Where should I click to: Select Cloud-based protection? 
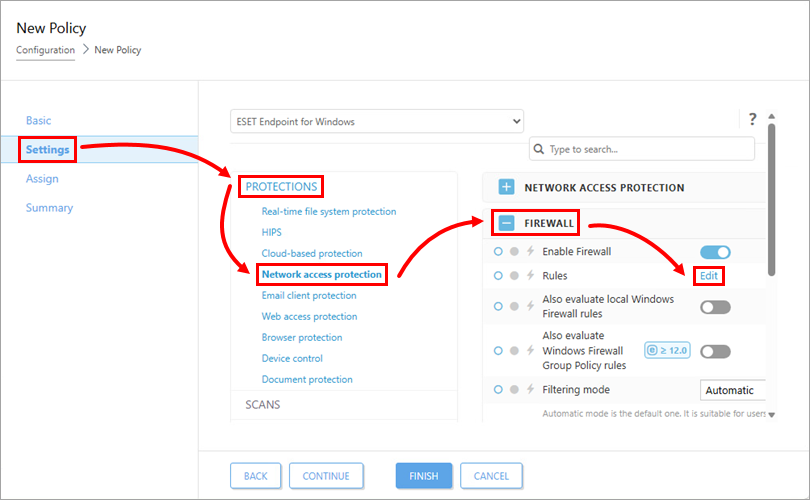pyautogui.click(x=311, y=253)
